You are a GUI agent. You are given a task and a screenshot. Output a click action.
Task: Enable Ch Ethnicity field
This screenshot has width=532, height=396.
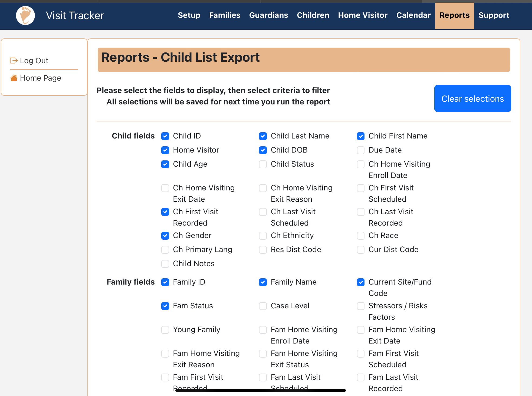(x=263, y=236)
